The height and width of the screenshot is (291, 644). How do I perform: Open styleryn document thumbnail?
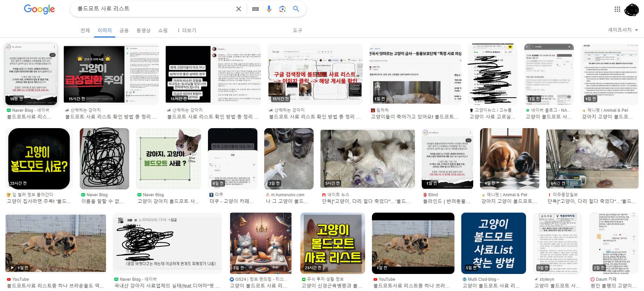(557, 243)
